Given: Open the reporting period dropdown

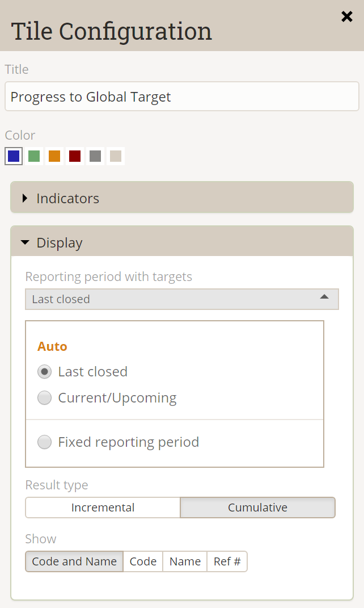Looking at the screenshot, I should (x=181, y=299).
